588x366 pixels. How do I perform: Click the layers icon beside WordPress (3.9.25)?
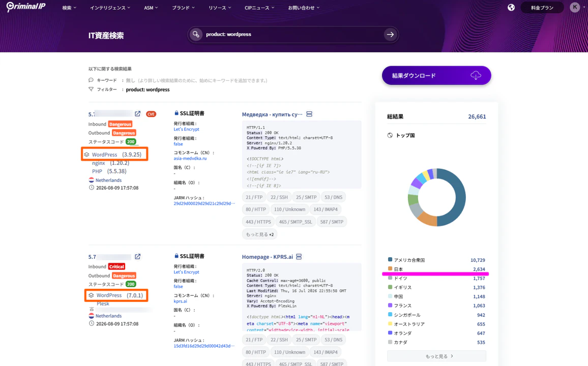coord(86,155)
